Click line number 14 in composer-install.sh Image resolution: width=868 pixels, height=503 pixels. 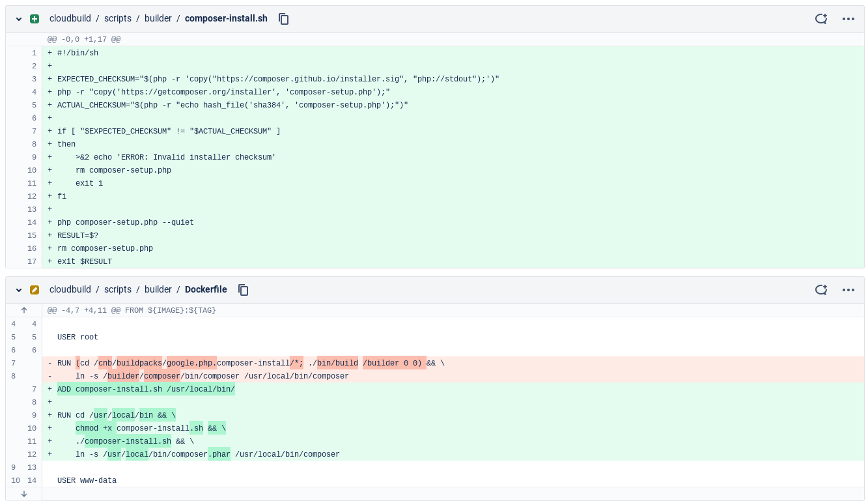tap(32, 222)
